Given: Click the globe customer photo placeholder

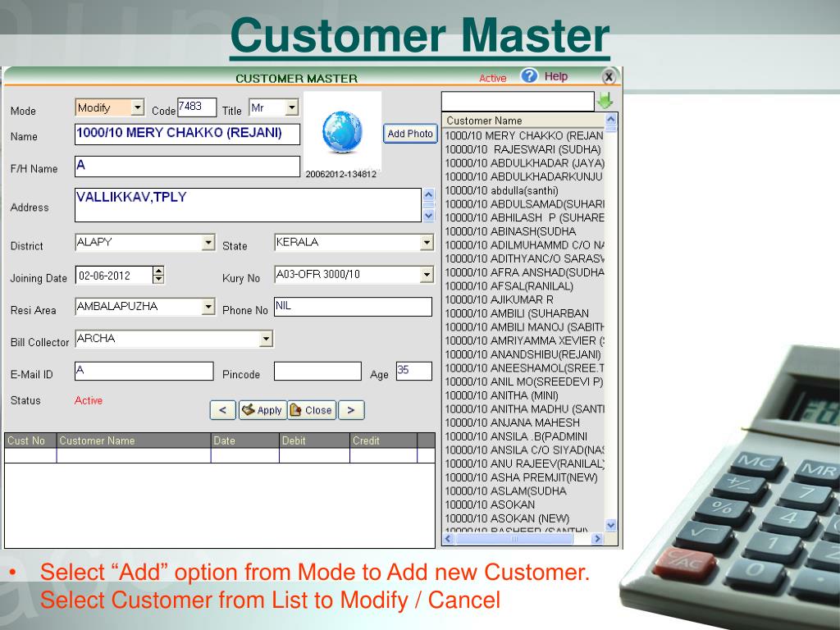Looking at the screenshot, I should pyautogui.click(x=342, y=132).
